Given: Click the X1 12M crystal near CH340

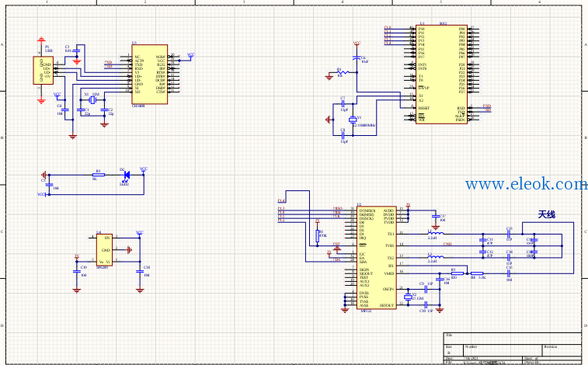Looking at the screenshot, I should coord(92,99).
